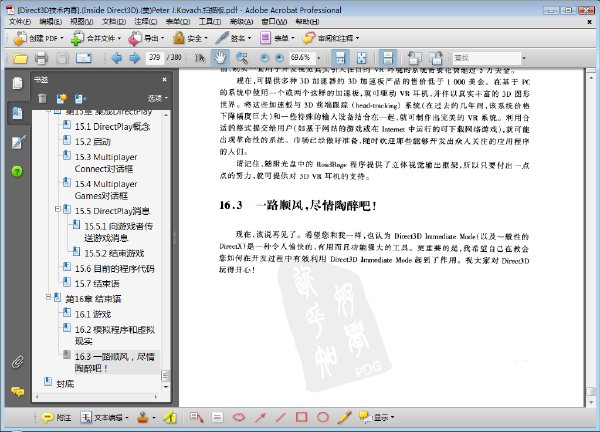Click the rotate clockwise page icon
The height and width of the screenshot is (432, 600).
click(435, 58)
